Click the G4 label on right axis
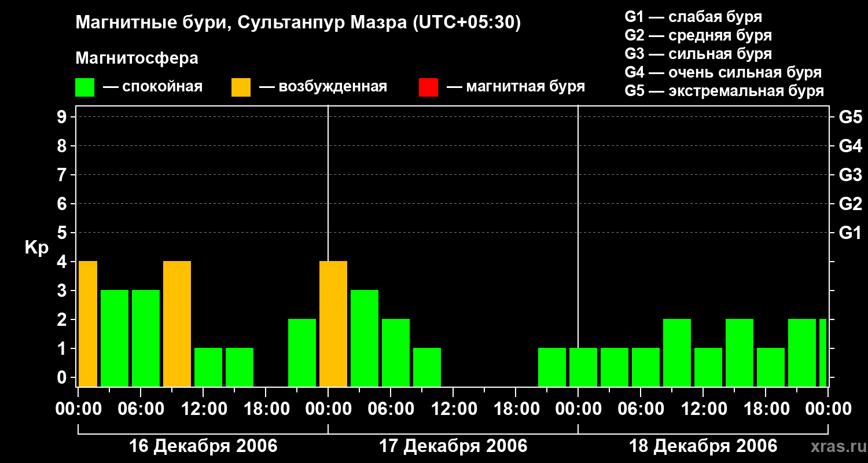868x463 pixels. coord(850,146)
